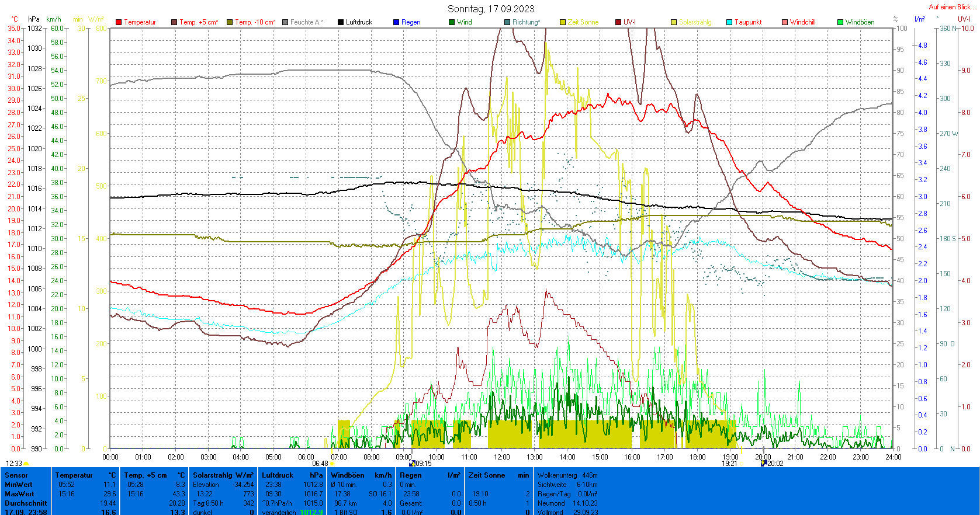This screenshot has height=515, width=980.
Task: Click the 'Temp. +5 cm*' legend label
Action: (x=199, y=22)
